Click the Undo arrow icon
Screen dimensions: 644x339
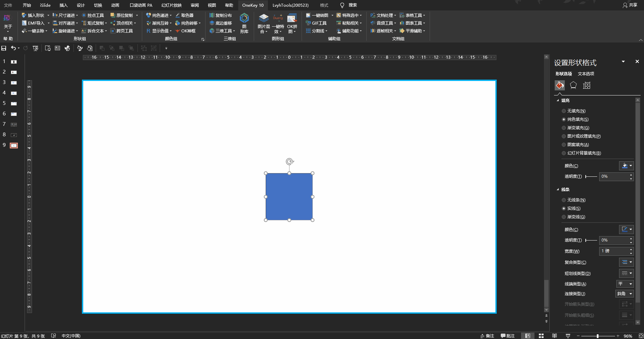pos(13,48)
